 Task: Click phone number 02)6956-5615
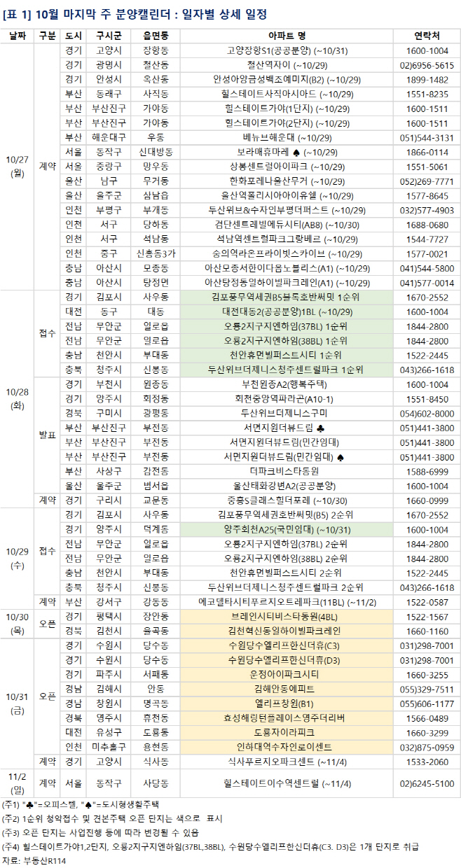pos(427,65)
